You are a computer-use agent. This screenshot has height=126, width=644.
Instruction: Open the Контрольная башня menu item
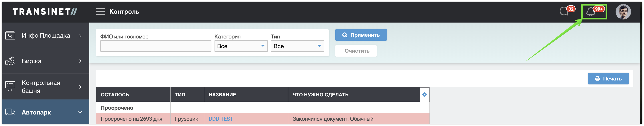coord(41,87)
